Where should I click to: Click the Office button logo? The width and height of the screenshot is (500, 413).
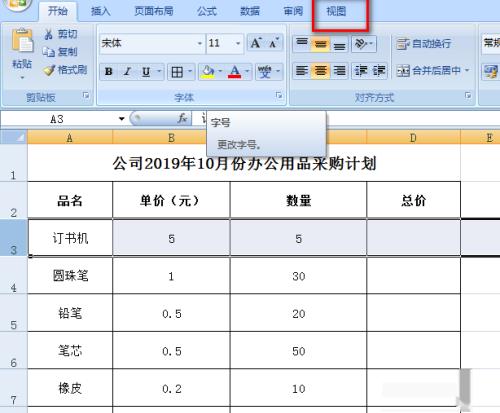(x=17, y=4)
